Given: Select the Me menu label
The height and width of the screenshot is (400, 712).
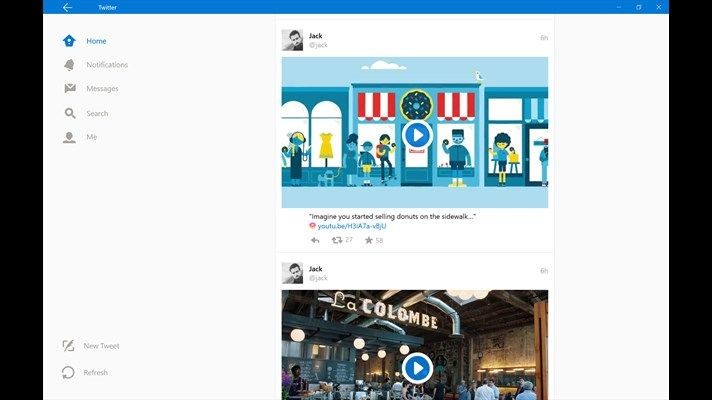Looking at the screenshot, I should click(92, 137).
